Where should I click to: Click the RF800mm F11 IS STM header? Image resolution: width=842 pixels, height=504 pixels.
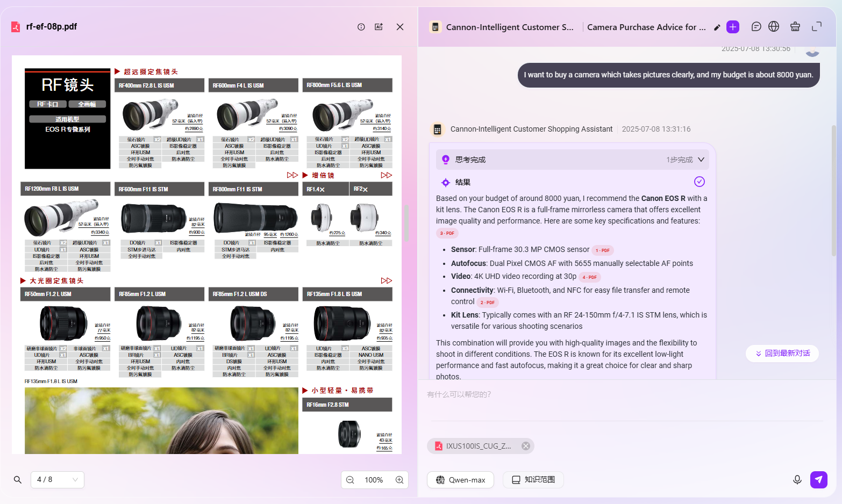tap(253, 189)
